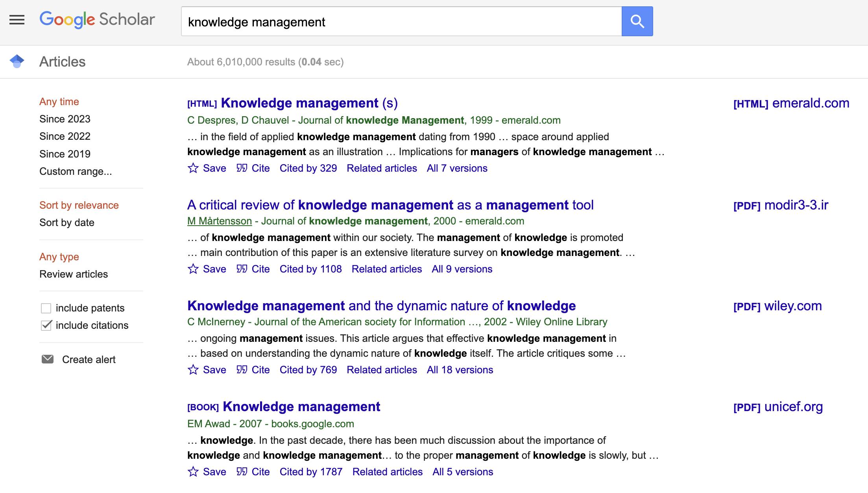Select Sort by date

(67, 222)
